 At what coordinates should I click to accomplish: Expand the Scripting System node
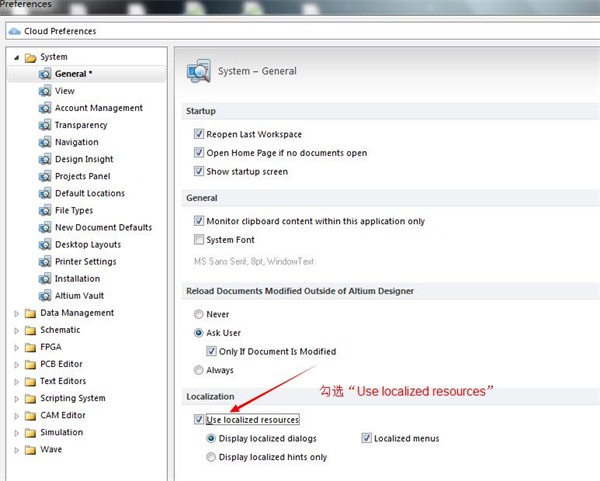16,399
